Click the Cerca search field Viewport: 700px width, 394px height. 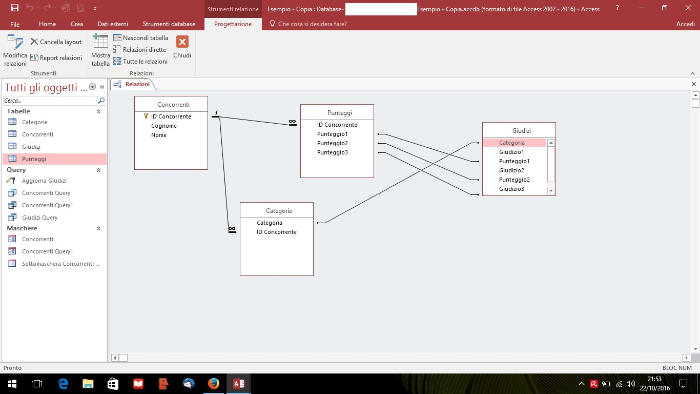tap(50, 101)
